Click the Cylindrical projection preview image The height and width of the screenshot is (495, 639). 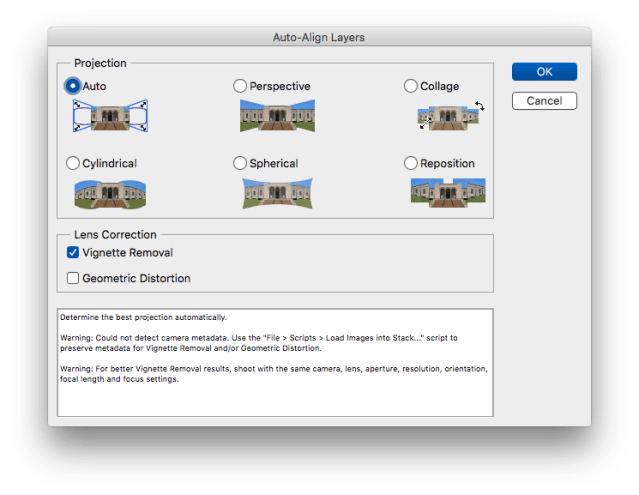[x=110, y=193]
